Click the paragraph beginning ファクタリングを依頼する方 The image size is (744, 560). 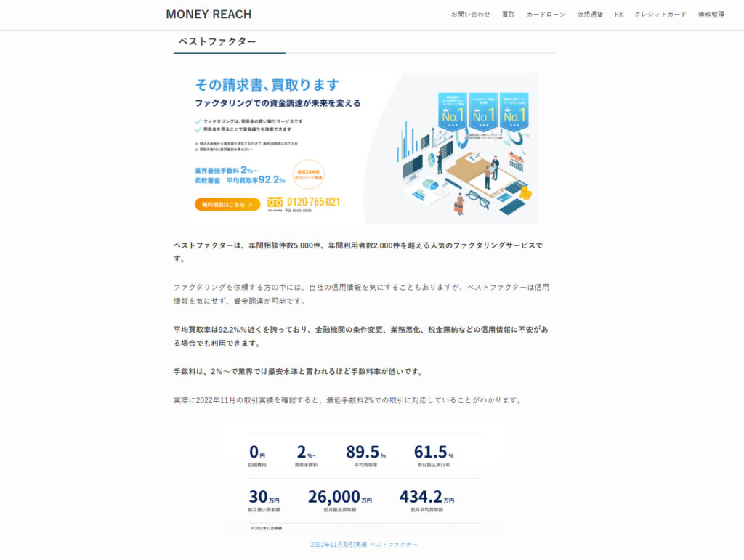(362, 294)
